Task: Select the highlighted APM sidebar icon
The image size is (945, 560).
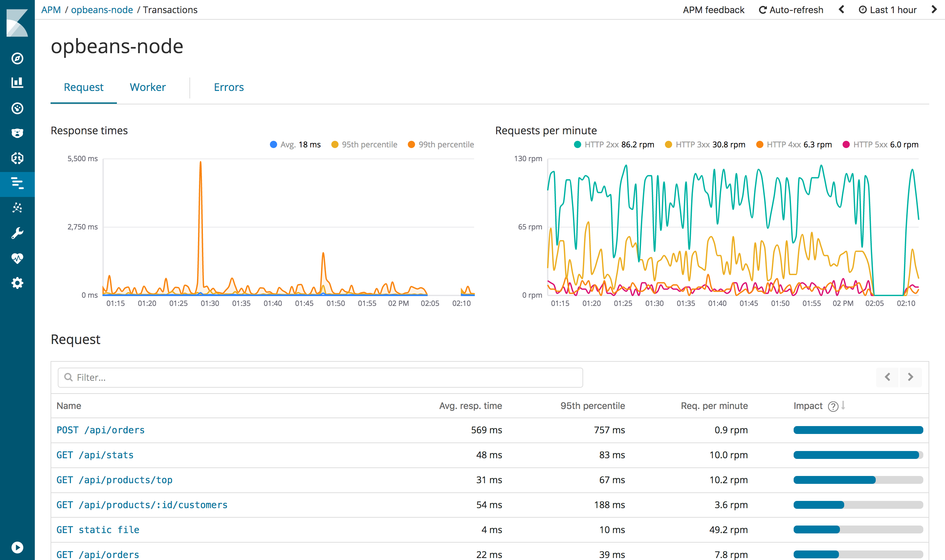Action: 17,184
